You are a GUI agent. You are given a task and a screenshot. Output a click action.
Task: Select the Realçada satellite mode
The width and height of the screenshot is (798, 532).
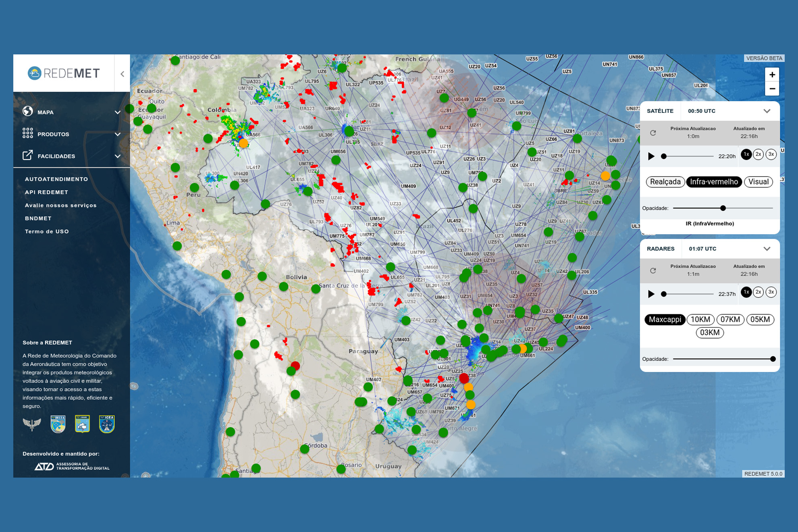(x=665, y=182)
